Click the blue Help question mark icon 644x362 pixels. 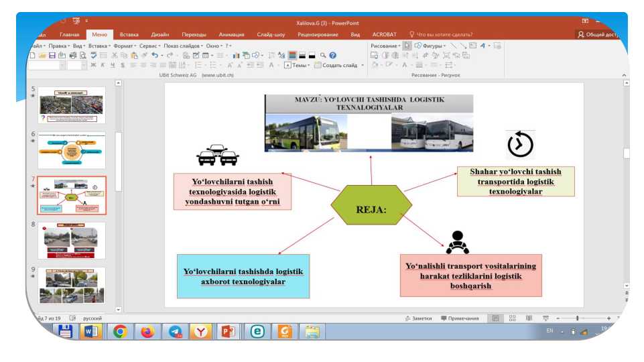click(333, 56)
